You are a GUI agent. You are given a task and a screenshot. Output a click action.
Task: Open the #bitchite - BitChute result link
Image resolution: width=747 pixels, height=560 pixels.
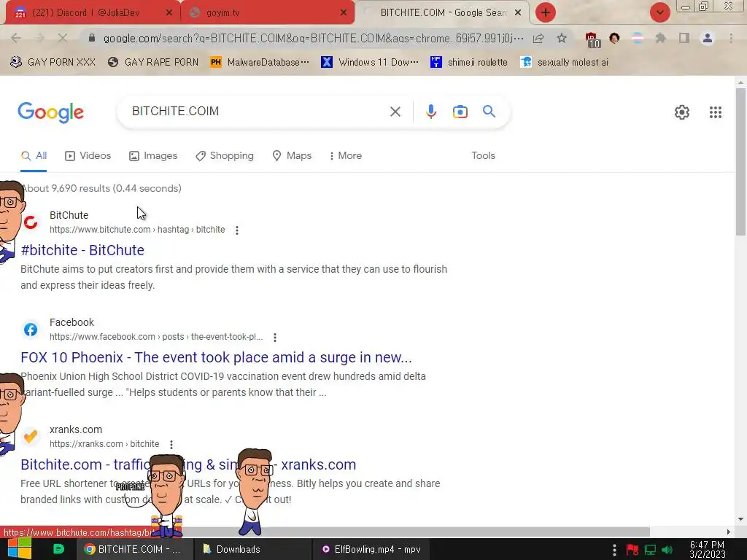(82, 250)
